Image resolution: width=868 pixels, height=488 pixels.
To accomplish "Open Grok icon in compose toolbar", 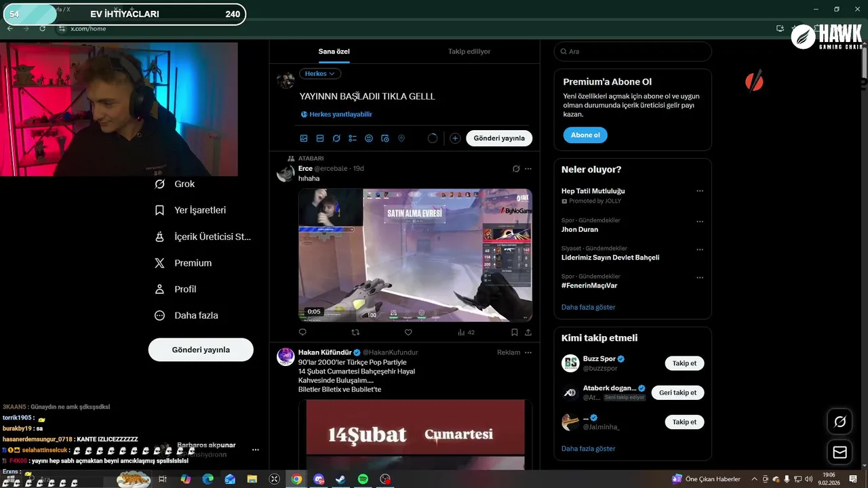I will [x=336, y=138].
